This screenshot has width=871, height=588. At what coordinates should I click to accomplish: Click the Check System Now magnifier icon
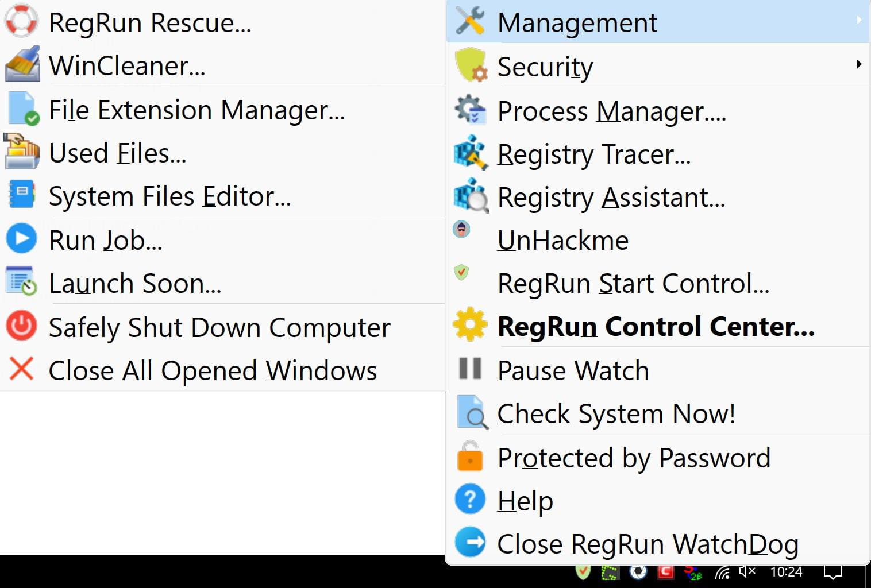click(472, 412)
